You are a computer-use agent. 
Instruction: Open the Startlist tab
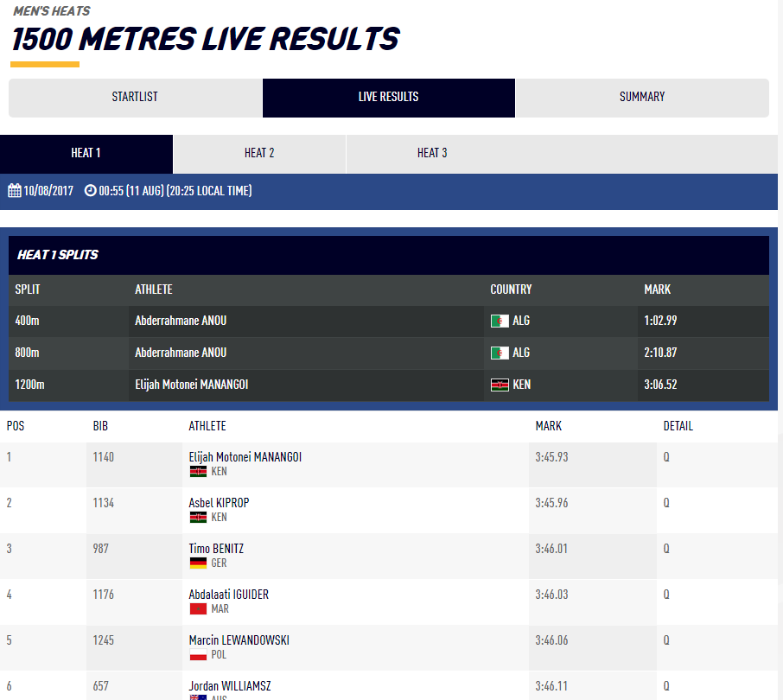tap(135, 98)
